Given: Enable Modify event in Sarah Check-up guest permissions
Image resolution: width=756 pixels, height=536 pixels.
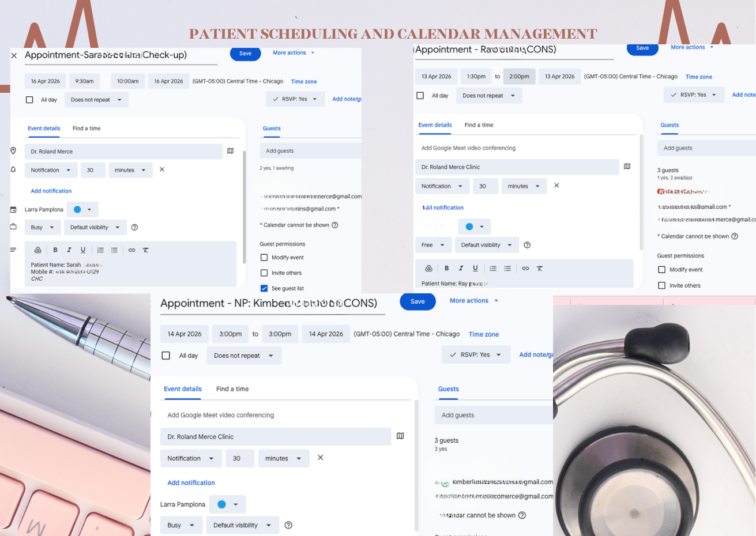Looking at the screenshot, I should [264, 258].
